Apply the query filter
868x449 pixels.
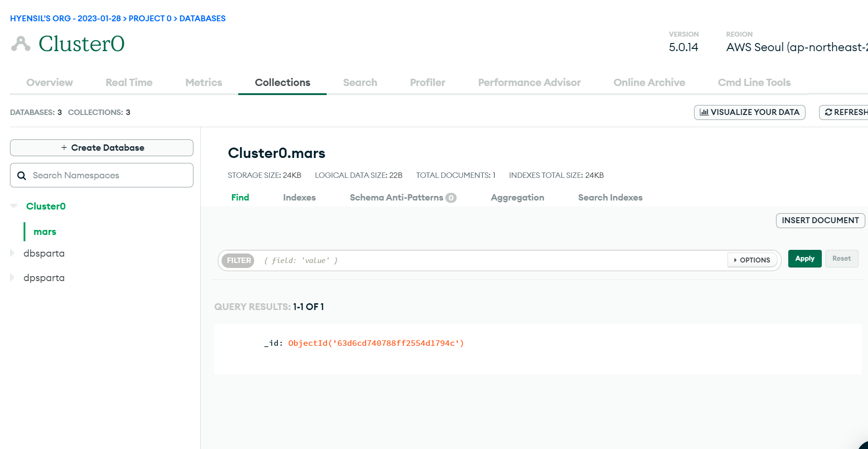pyautogui.click(x=805, y=258)
